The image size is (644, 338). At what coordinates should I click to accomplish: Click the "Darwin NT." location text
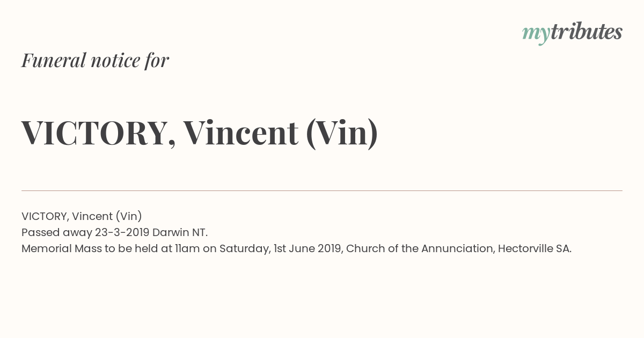tap(180, 232)
